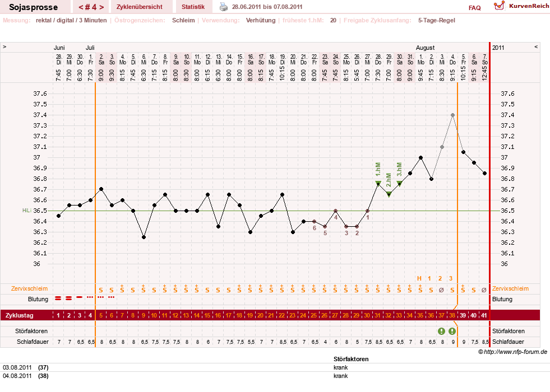Click the date range 28.06.2011 bis 07.08.2011

point(267,7)
